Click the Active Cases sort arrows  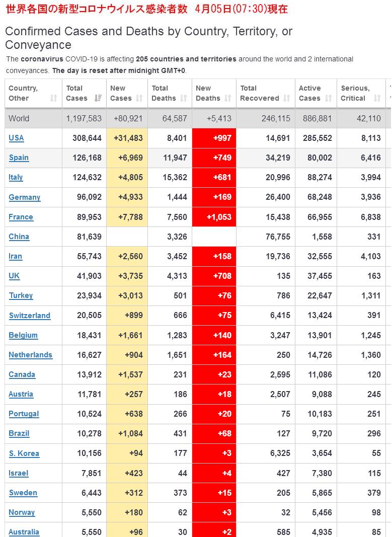click(329, 98)
